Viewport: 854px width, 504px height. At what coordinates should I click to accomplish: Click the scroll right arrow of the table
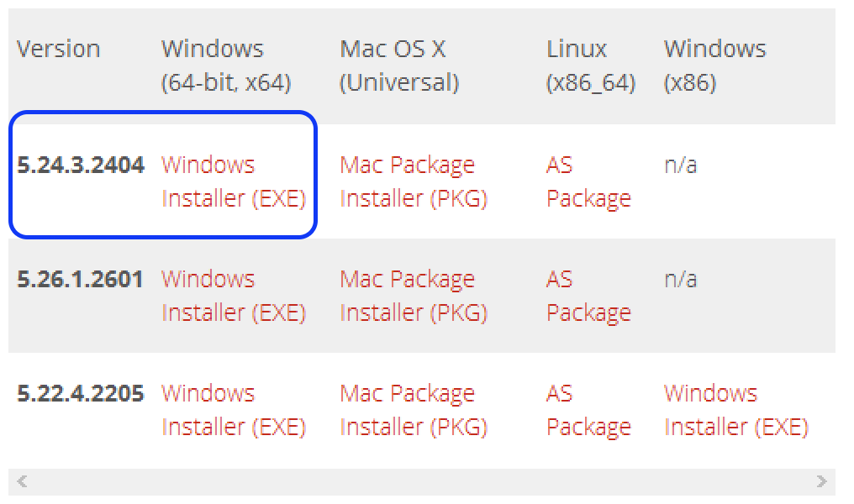pos(821,481)
